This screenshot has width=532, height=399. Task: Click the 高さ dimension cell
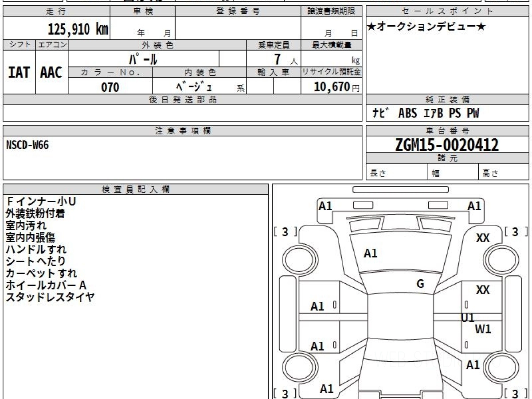point(504,172)
